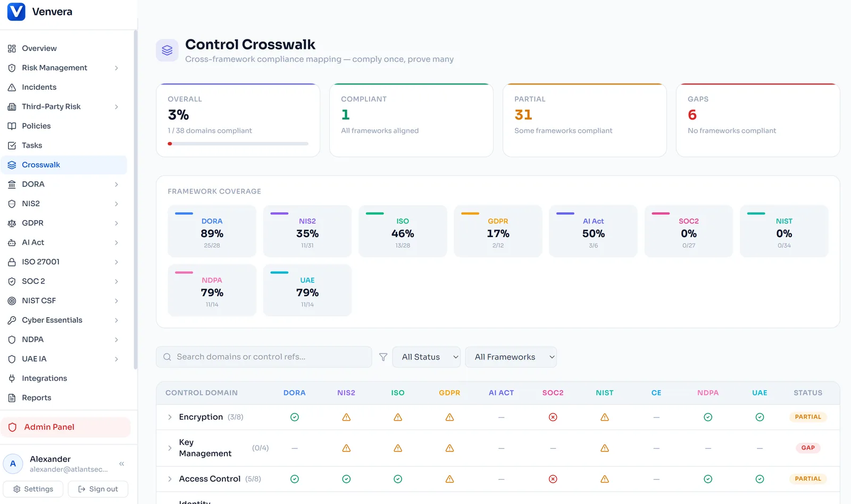Click the user avatar letter A
The image size is (851, 504).
pyautogui.click(x=13, y=464)
